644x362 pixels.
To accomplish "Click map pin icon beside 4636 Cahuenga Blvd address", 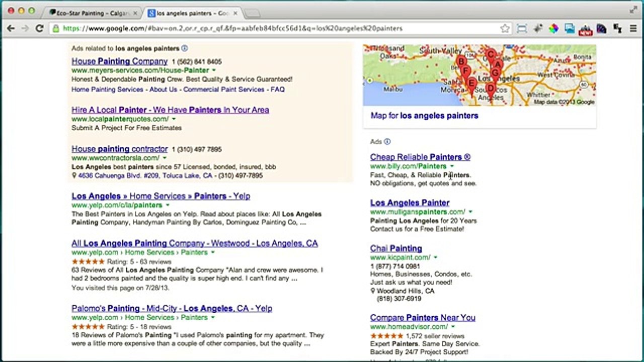I will coord(74,175).
